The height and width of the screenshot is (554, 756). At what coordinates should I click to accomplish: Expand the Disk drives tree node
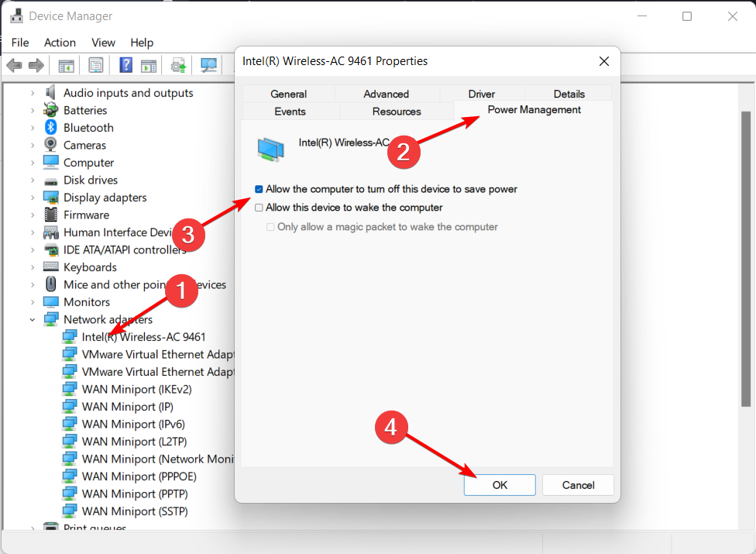click(33, 180)
